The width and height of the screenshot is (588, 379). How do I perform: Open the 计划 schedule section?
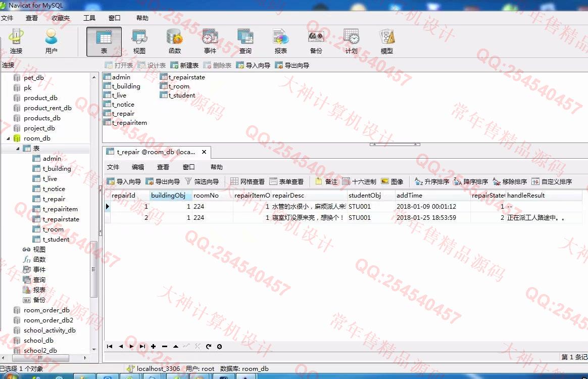click(x=352, y=41)
